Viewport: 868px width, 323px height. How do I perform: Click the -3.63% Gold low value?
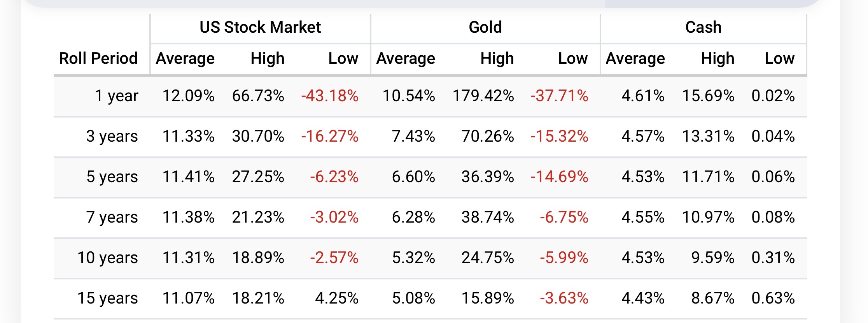pyautogui.click(x=564, y=298)
